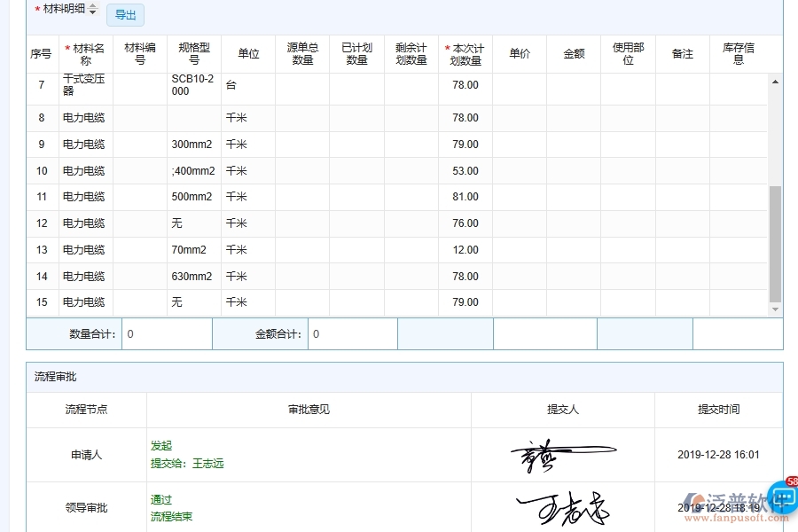Click the down sort arrow beside 材料明细
This screenshot has width=798, height=532.
tap(94, 14)
